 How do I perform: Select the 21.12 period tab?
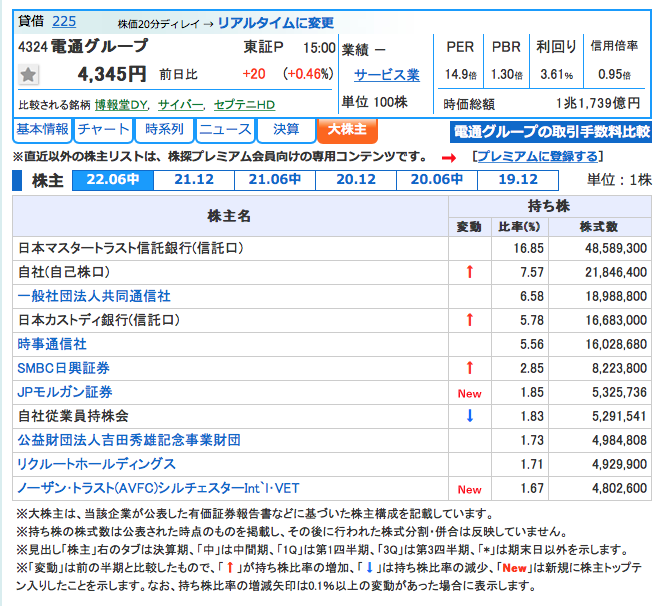click(194, 180)
